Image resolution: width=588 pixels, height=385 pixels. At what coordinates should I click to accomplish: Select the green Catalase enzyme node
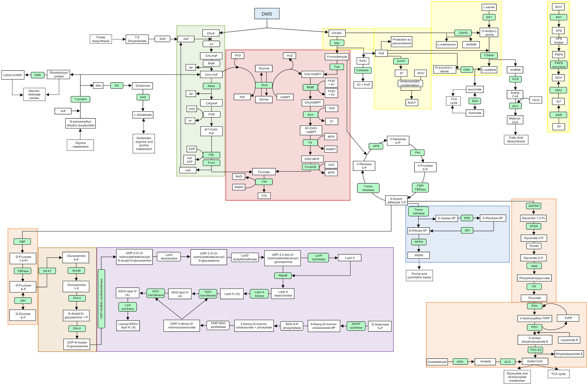(x=362, y=70)
